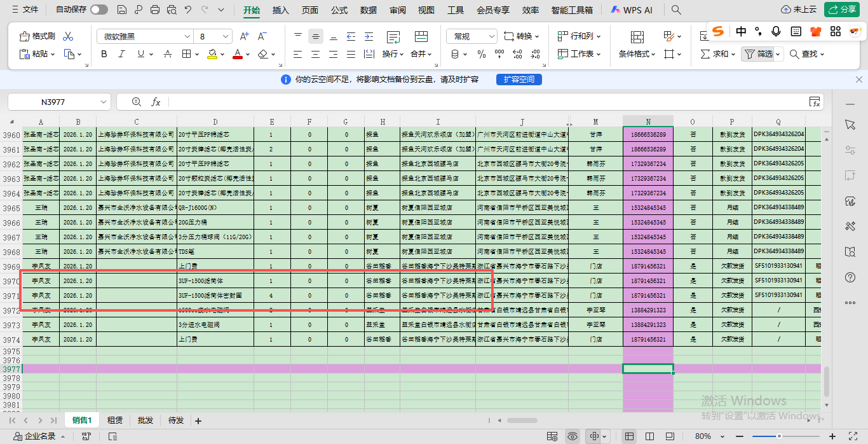Open the insert function fx icon

tap(156, 102)
